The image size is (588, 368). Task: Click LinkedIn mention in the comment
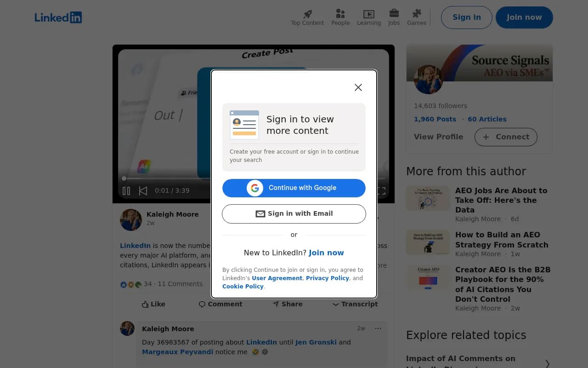pyautogui.click(x=261, y=342)
